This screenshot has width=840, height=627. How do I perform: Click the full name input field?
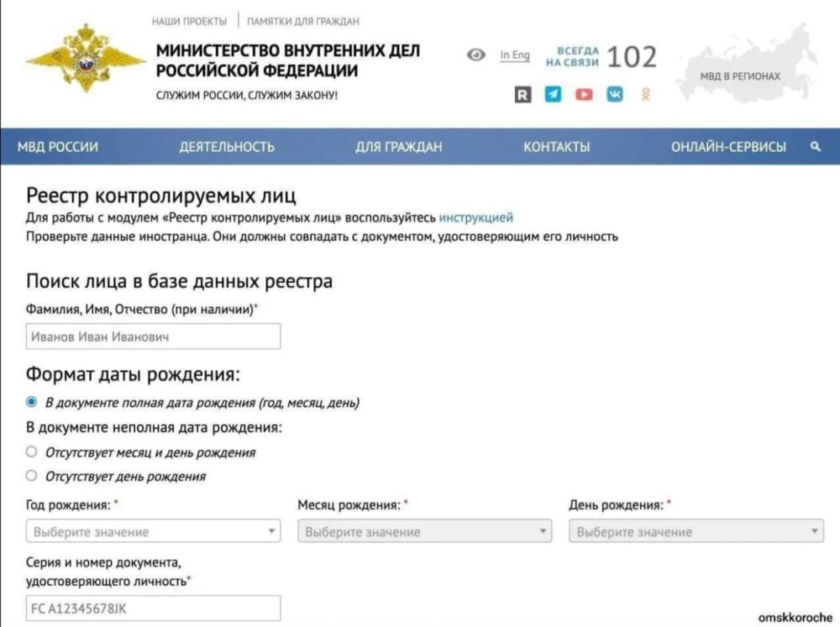[154, 337]
